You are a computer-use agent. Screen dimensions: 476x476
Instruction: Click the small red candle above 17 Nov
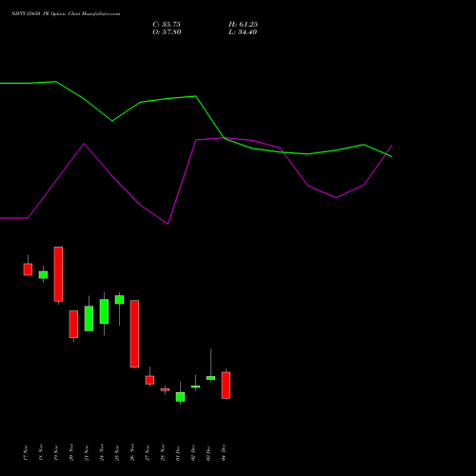pyautogui.click(x=28, y=269)
